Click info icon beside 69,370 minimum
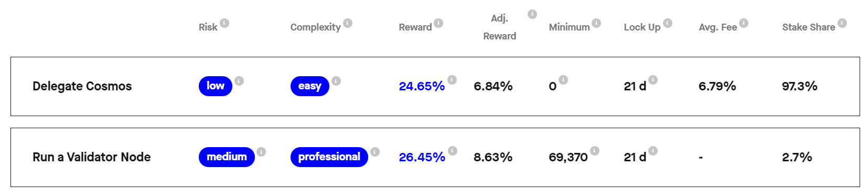The image size is (868, 196). [x=595, y=151]
